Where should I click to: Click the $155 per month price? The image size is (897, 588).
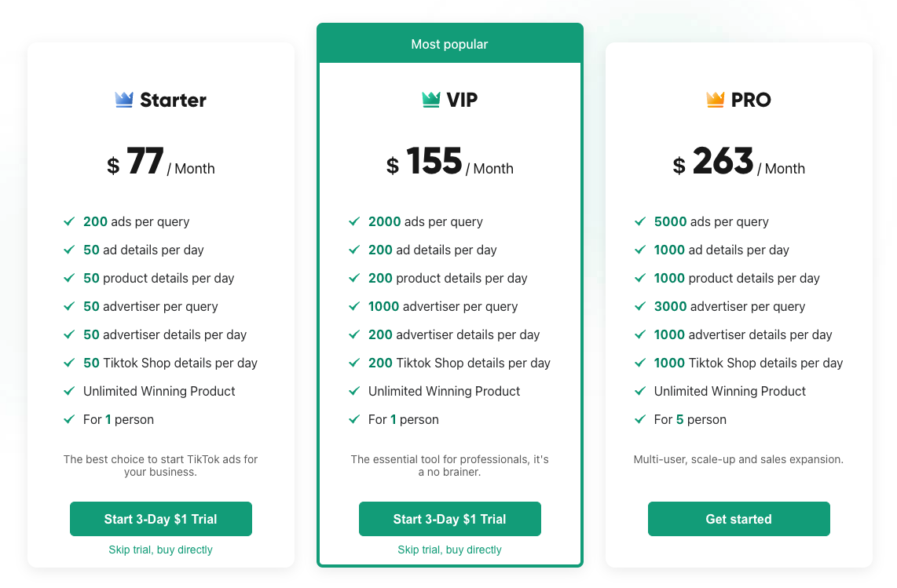click(450, 162)
